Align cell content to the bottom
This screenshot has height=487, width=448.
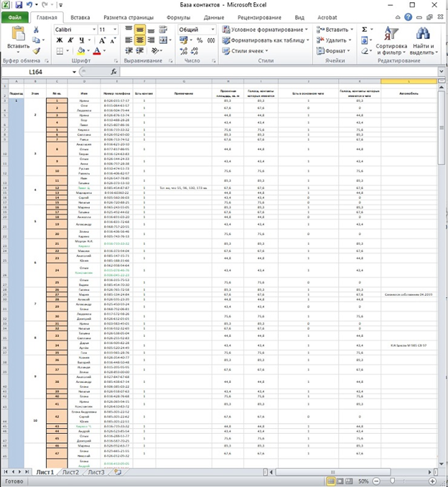151,29
